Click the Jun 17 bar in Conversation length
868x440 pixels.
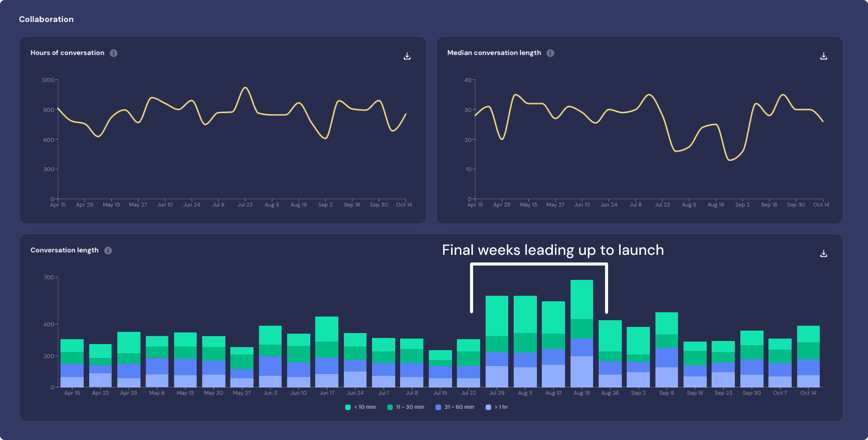pyautogui.click(x=326, y=352)
